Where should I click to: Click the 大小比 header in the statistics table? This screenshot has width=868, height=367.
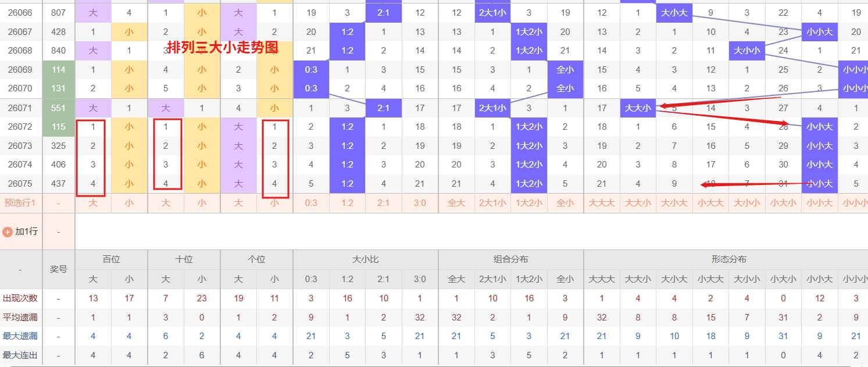tap(365, 259)
